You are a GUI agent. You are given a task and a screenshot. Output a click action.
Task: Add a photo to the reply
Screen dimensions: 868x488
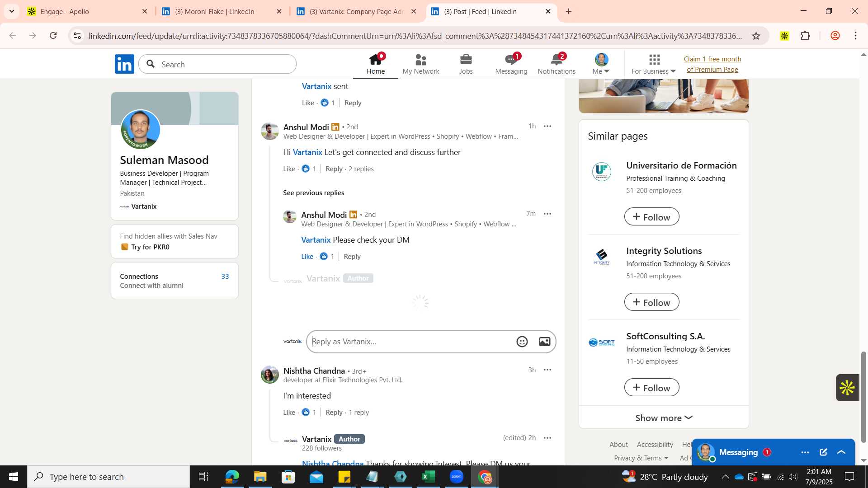(x=544, y=342)
